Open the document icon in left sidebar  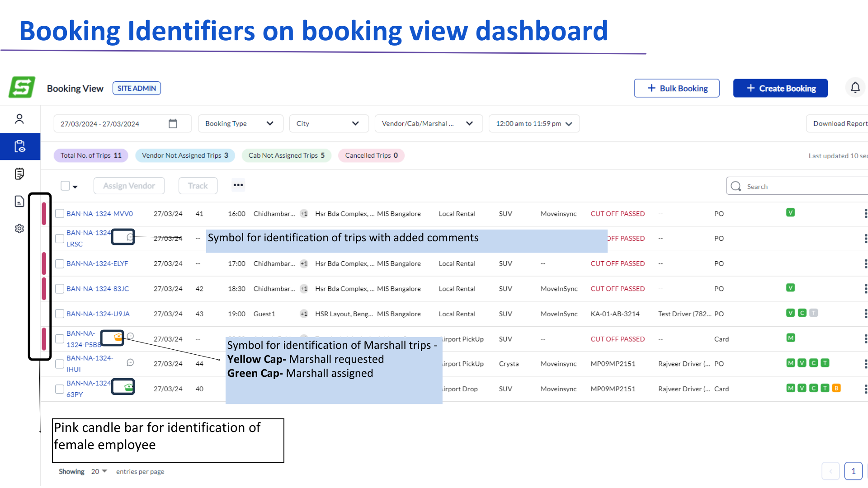(19, 202)
